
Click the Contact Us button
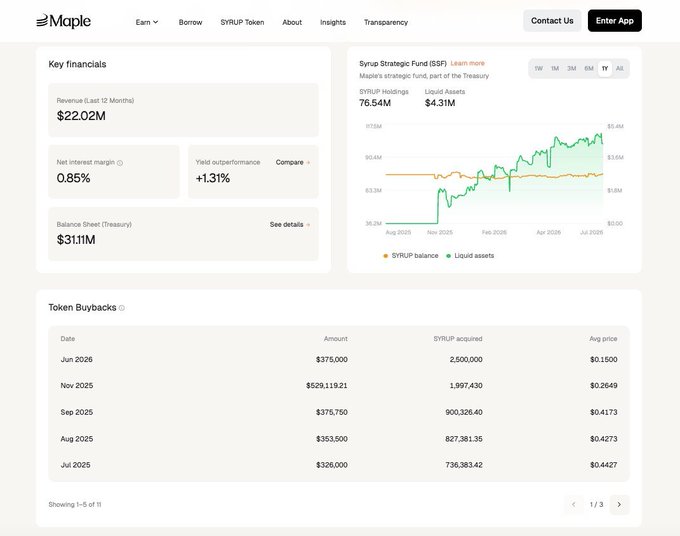pyautogui.click(x=552, y=21)
